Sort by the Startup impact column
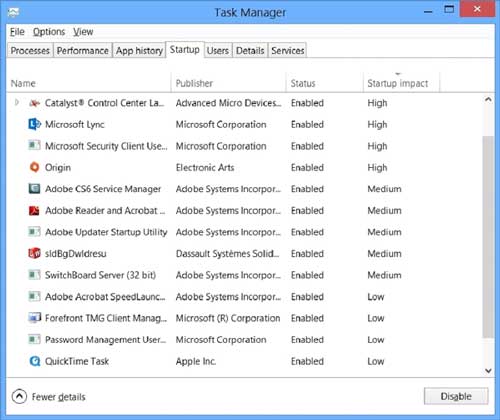Screen dimensions: 500x420 coord(397,83)
